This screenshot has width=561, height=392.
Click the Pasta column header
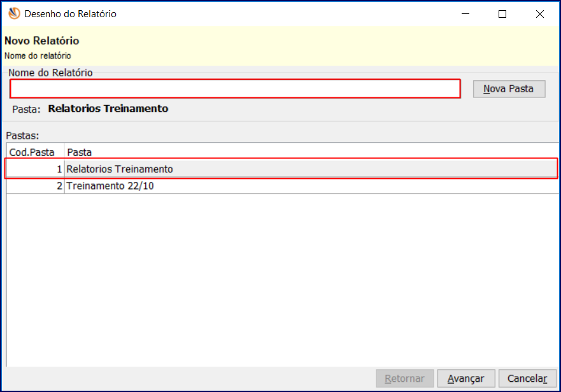pyautogui.click(x=311, y=152)
